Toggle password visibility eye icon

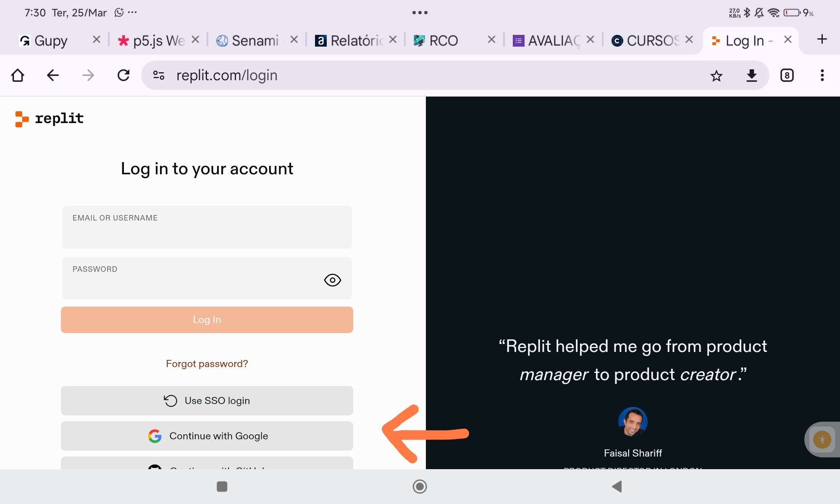click(x=332, y=280)
